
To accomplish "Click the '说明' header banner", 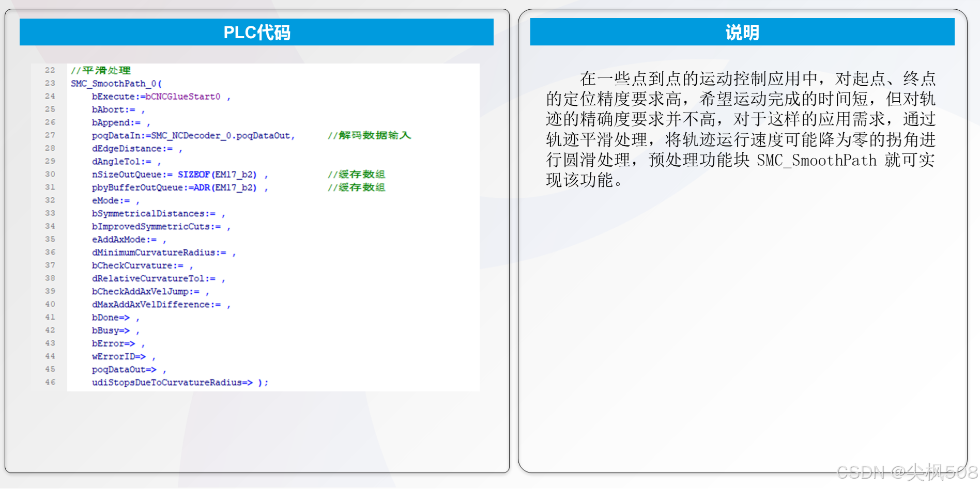I will click(742, 32).
